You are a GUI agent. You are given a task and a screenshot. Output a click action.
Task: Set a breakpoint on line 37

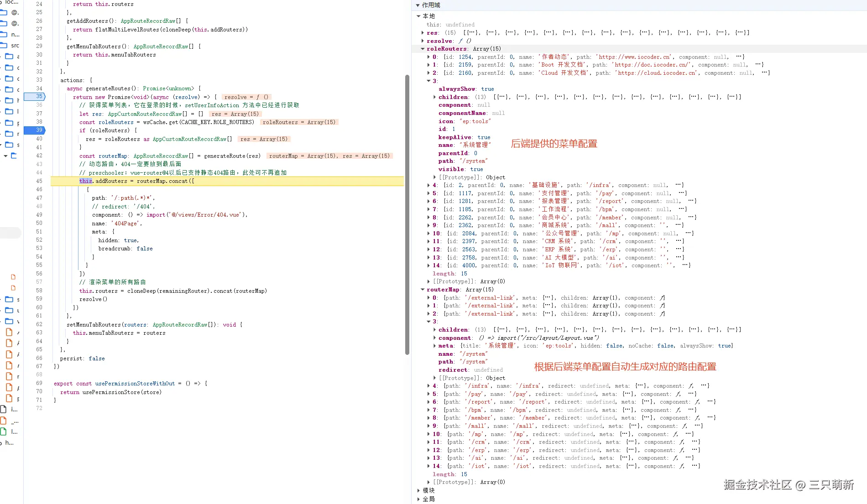click(39, 114)
